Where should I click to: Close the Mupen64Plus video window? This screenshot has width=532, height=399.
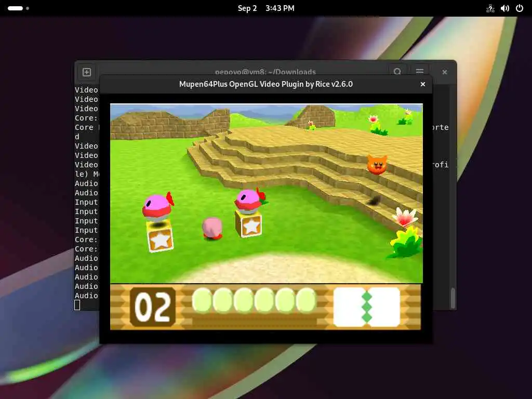click(x=423, y=84)
